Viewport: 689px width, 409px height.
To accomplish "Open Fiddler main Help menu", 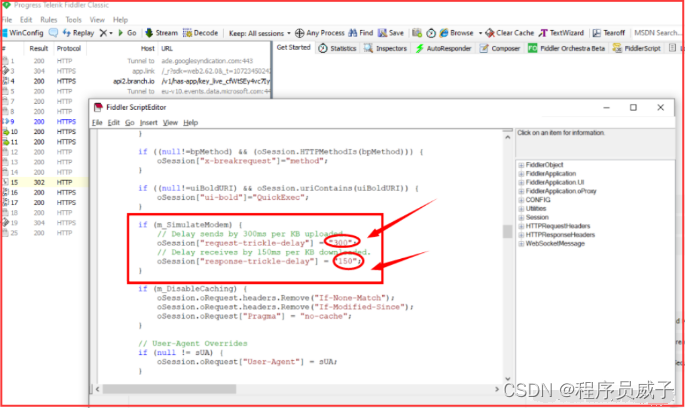I will [120, 20].
